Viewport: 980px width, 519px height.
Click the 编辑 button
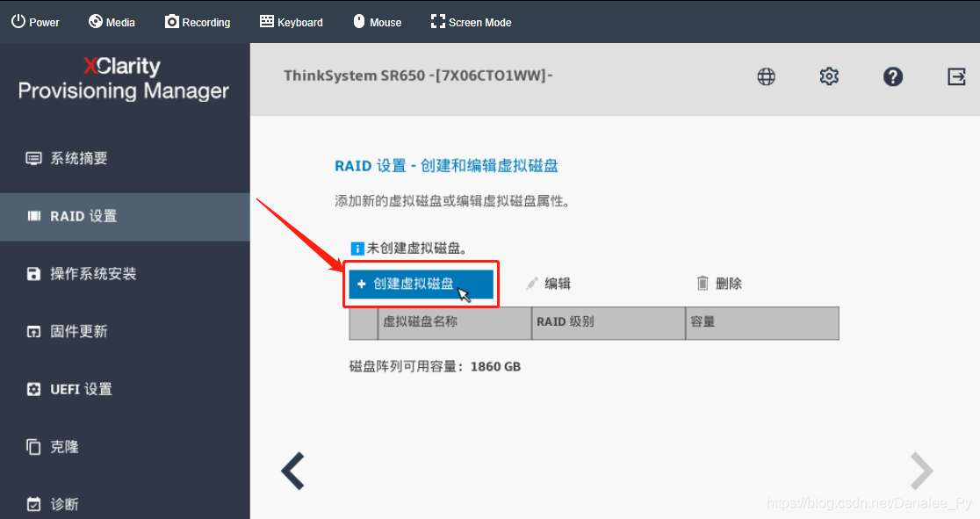pyautogui.click(x=548, y=284)
